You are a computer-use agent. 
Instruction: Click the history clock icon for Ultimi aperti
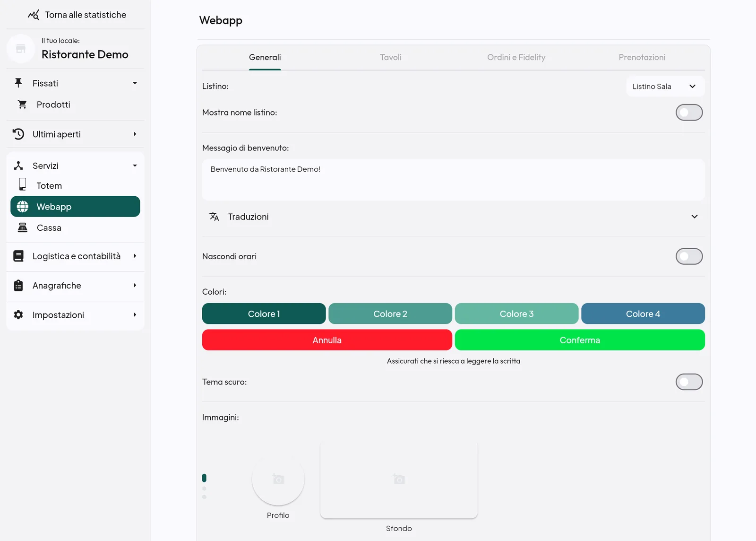point(18,134)
